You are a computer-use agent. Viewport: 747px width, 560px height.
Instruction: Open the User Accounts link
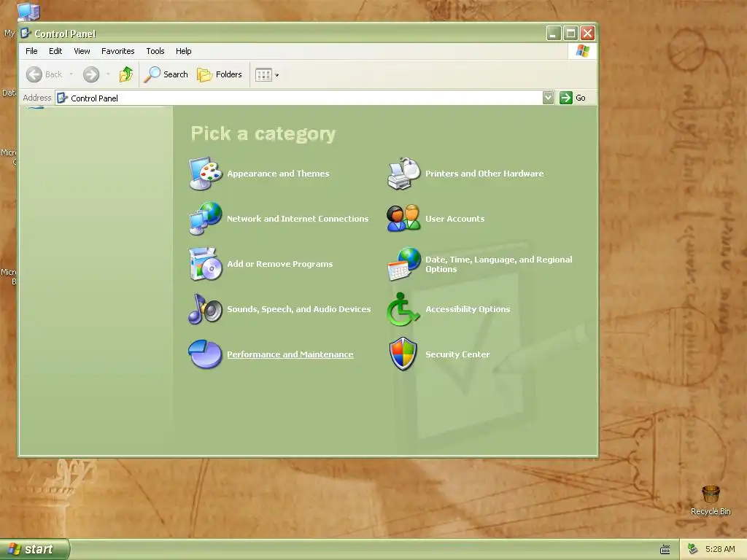(x=455, y=219)
